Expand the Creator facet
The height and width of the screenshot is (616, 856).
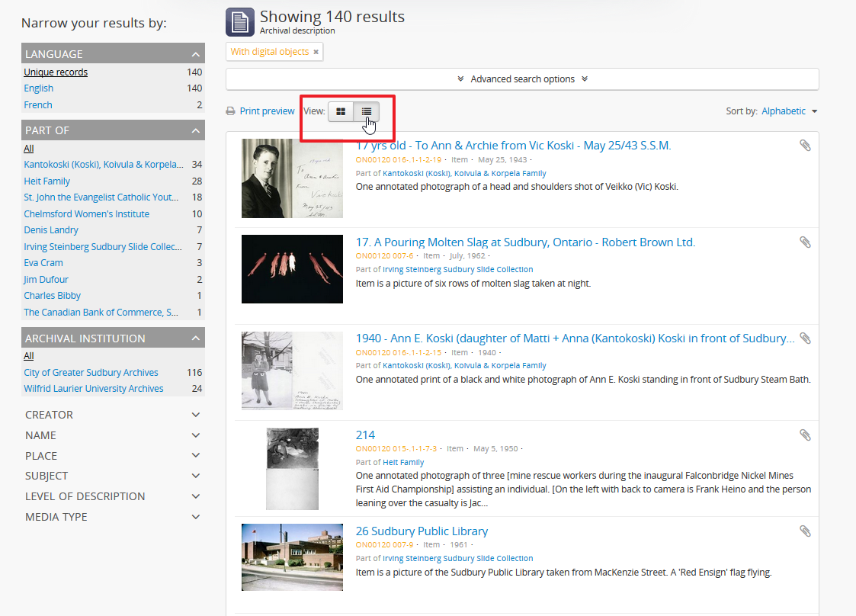point(113,415)
